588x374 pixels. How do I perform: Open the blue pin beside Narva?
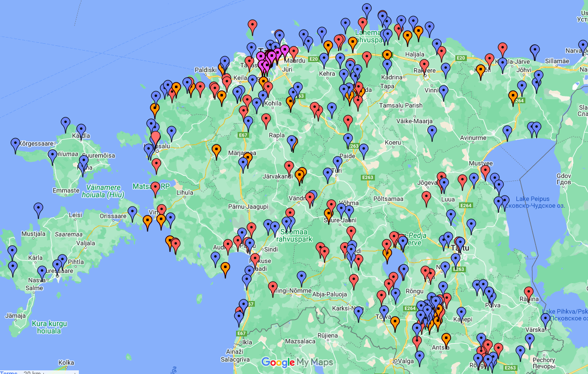pyautogui.click(x=583, y=46)
